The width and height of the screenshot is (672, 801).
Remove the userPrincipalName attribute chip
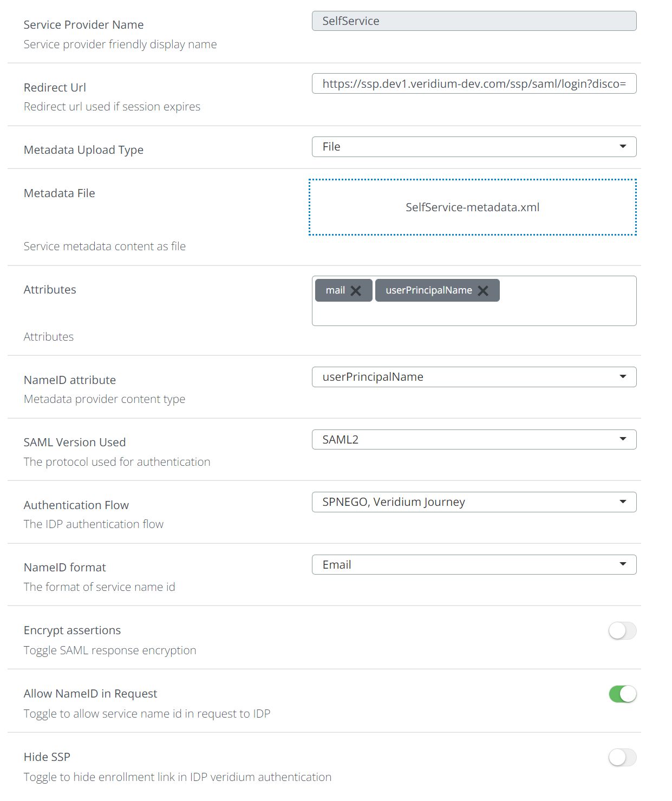(x=483, y=290)
